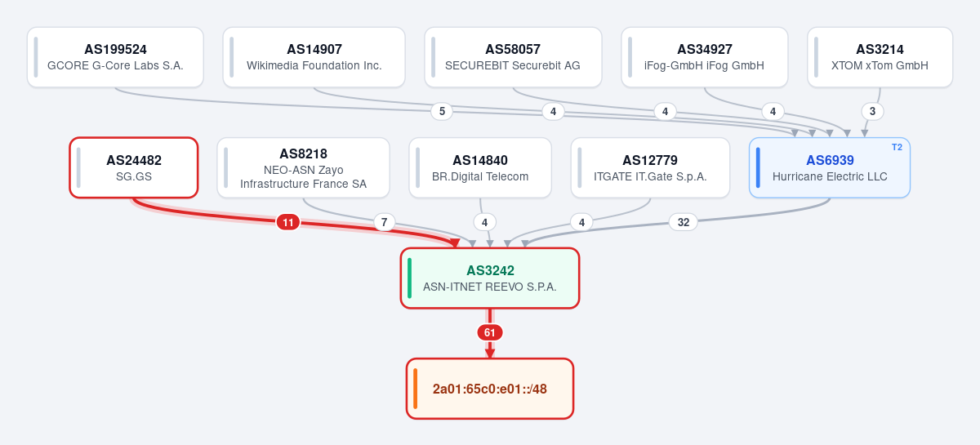This screenshot has height=445, width=980.
Task: Select the AS199524 GCORE node
Action: (115, 57)
